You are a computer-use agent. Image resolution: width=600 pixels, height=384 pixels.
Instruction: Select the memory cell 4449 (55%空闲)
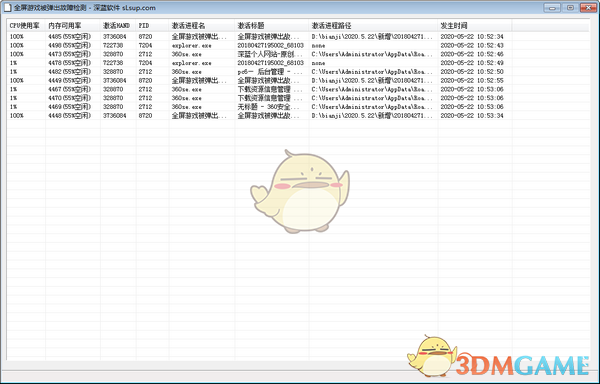click(x=70, y=81)
